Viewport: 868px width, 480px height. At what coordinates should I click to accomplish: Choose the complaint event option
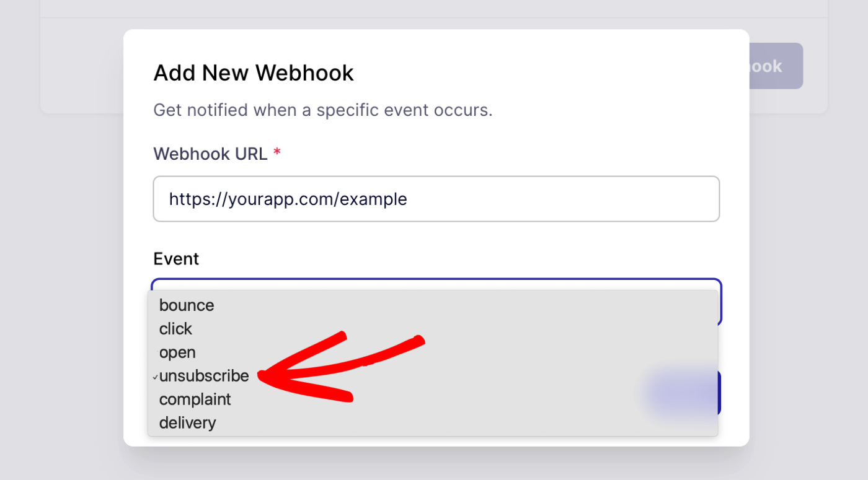(x=195, y=399)
